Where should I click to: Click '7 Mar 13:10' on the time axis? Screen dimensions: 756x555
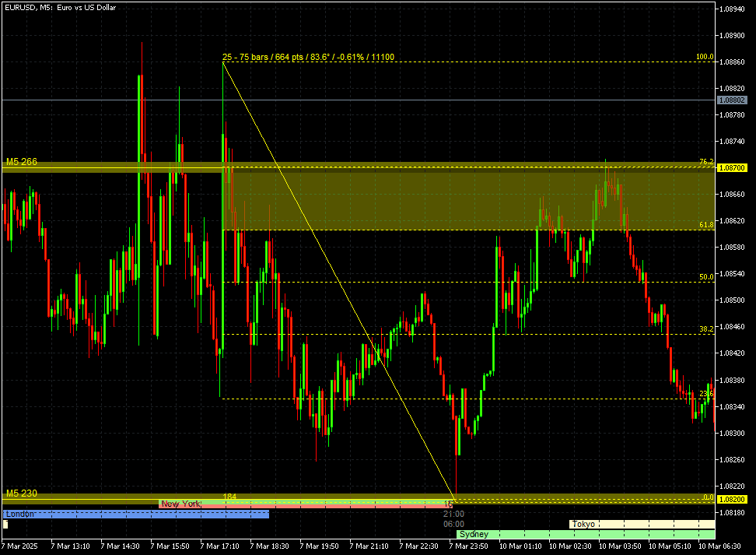(x=70, y=546)
